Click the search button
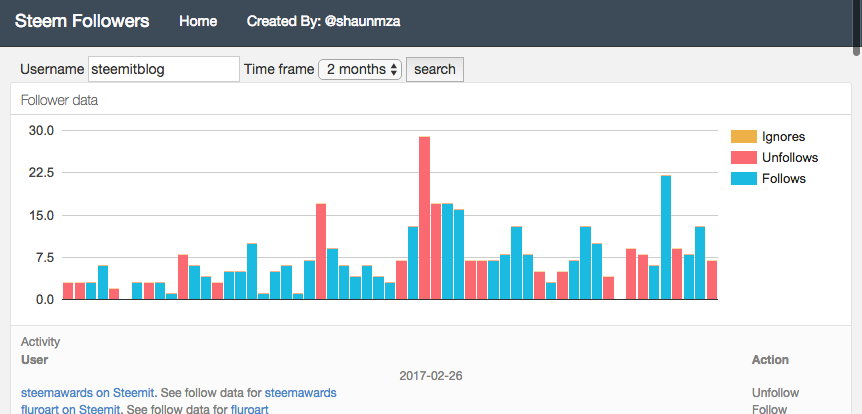Screen dimensions: 862x414 point(435,69)
